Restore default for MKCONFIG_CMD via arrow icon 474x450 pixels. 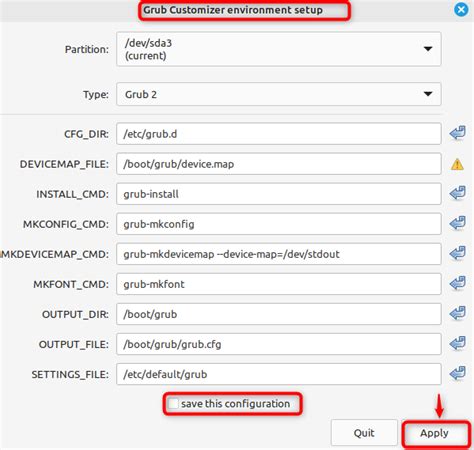click(457, 224)
